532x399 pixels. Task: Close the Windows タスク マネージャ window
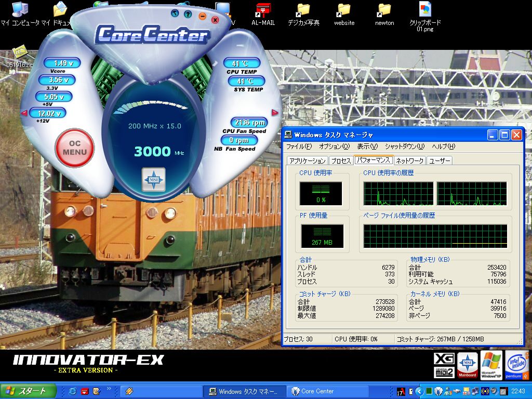[x=516, y=135]
